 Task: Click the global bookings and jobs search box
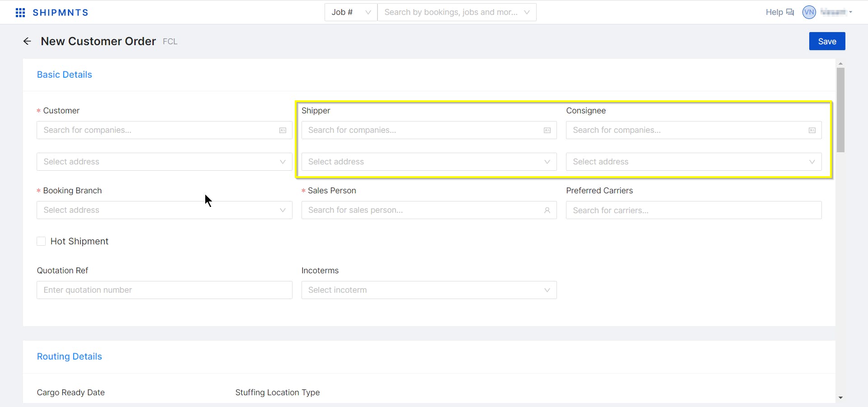click(x=451, y=12)
